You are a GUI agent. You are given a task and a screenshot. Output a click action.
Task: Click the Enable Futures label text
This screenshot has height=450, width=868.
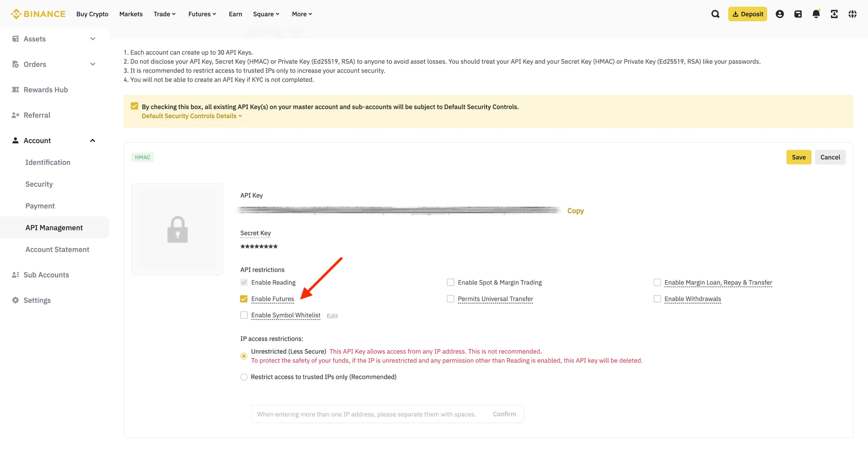[273, 299]
